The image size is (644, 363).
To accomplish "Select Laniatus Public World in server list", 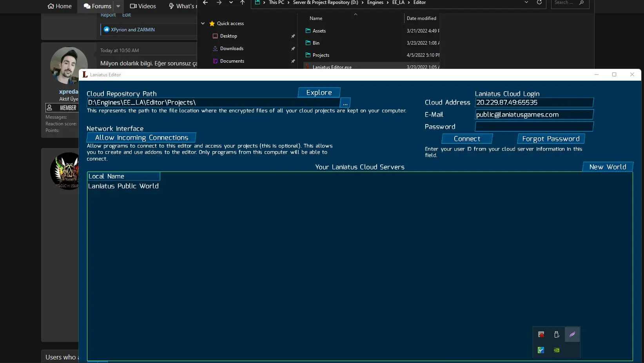I will (123, 186).
